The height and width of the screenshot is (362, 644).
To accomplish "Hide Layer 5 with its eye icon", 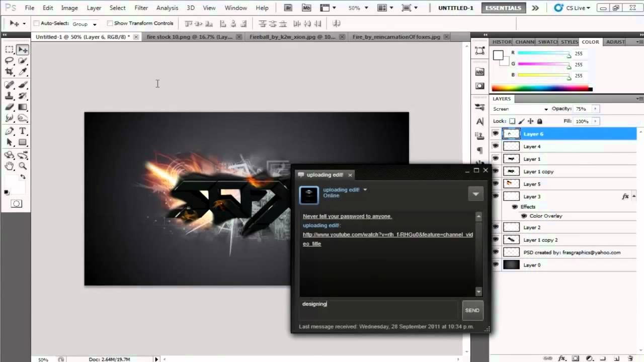I will click(496, 184).
